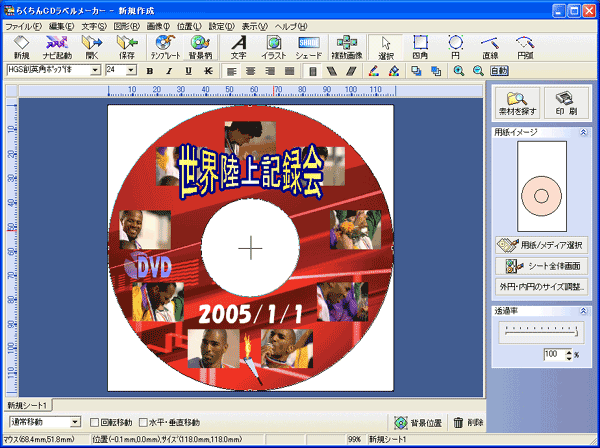Select the 円 circle tool

click(x=455, y=47)
